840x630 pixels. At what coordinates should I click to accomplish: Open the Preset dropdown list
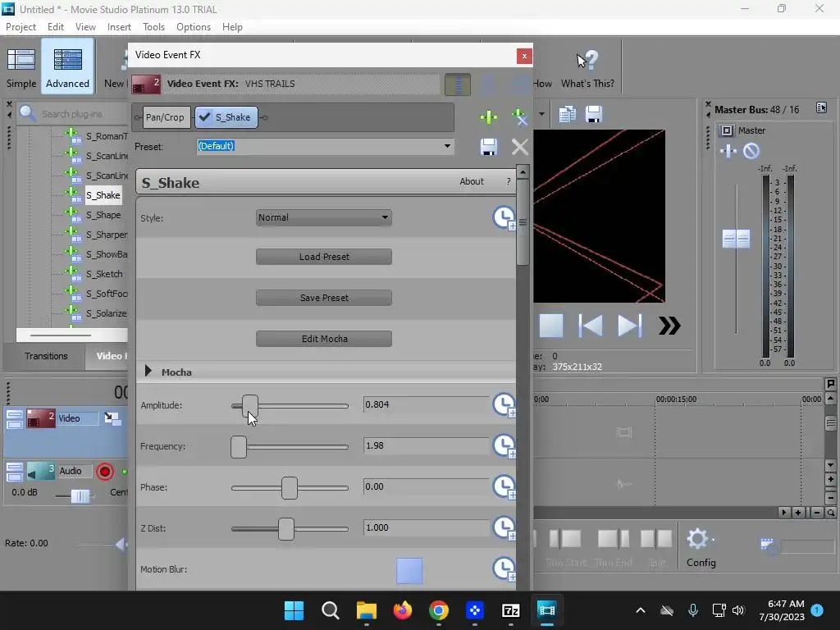(447, 146)
